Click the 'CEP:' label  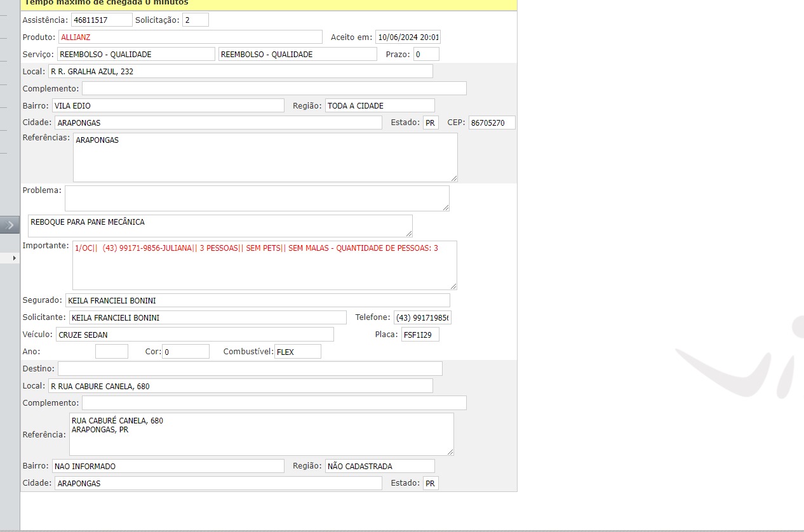pyautogui.click(x=456, y=123)
